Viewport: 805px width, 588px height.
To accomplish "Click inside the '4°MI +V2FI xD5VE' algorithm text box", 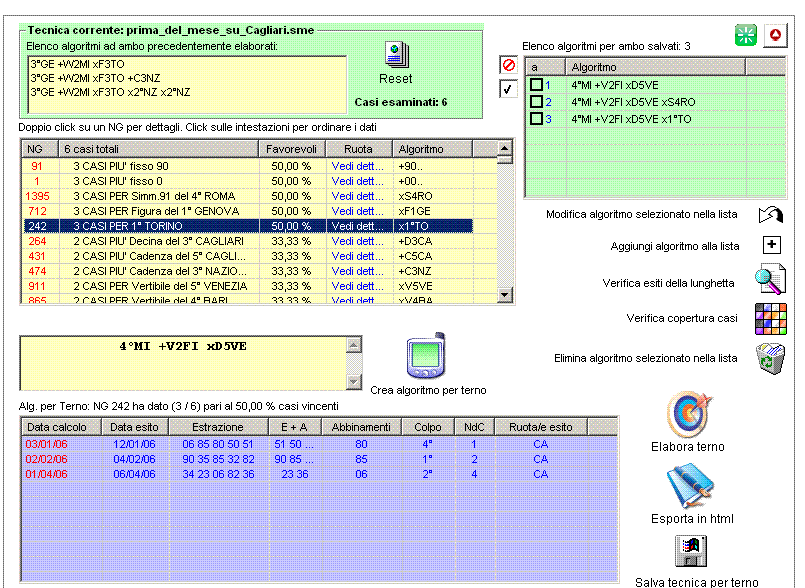I will [183, 363].
